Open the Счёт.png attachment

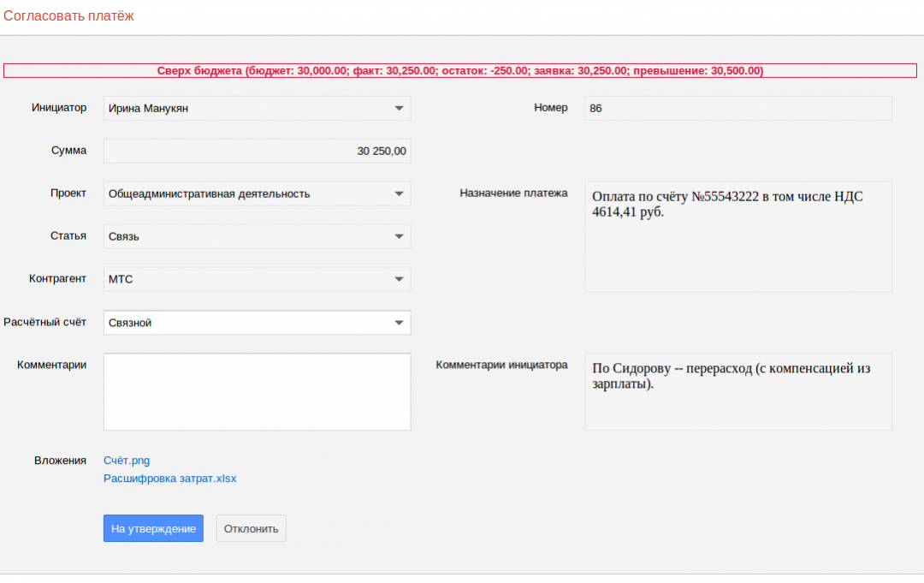(127, 461)
